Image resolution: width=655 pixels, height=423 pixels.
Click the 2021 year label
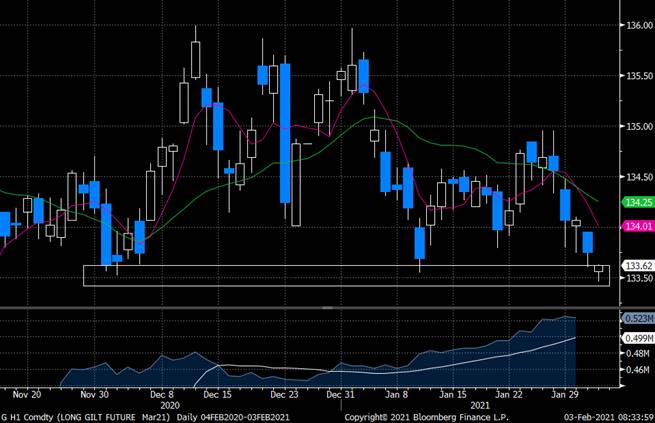click(x=480, y=405)
